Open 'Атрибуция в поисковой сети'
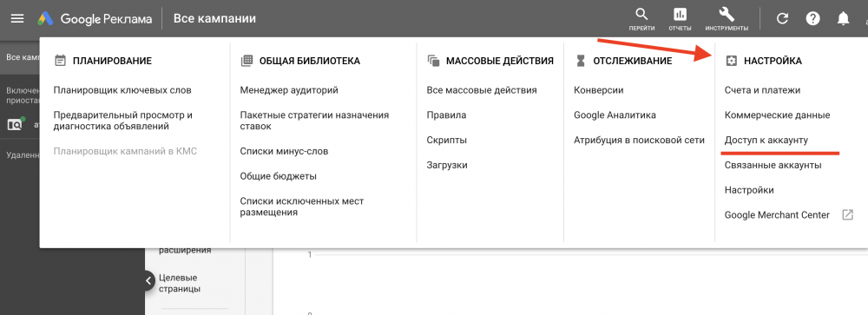The image size is (868, 315). coord(640,140)
